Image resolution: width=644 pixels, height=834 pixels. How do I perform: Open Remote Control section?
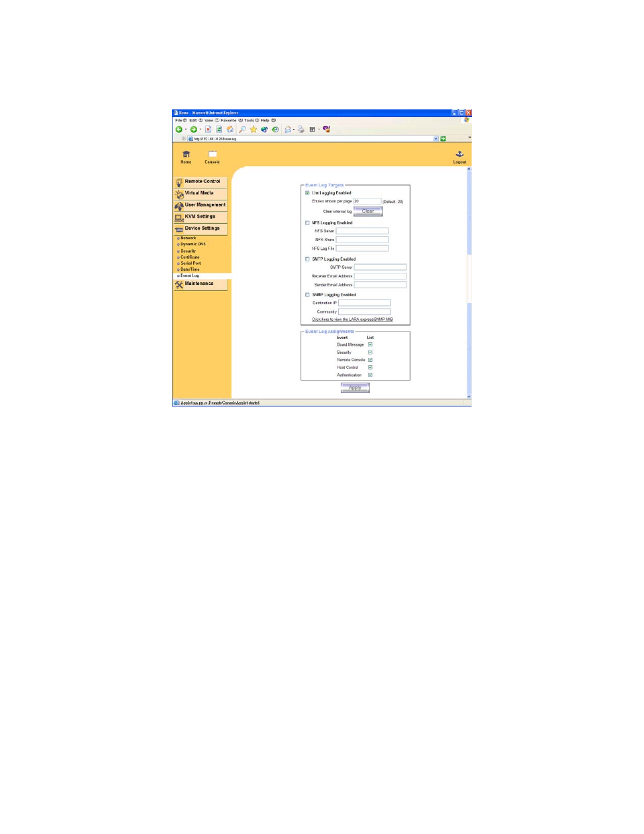pos(200,182)
